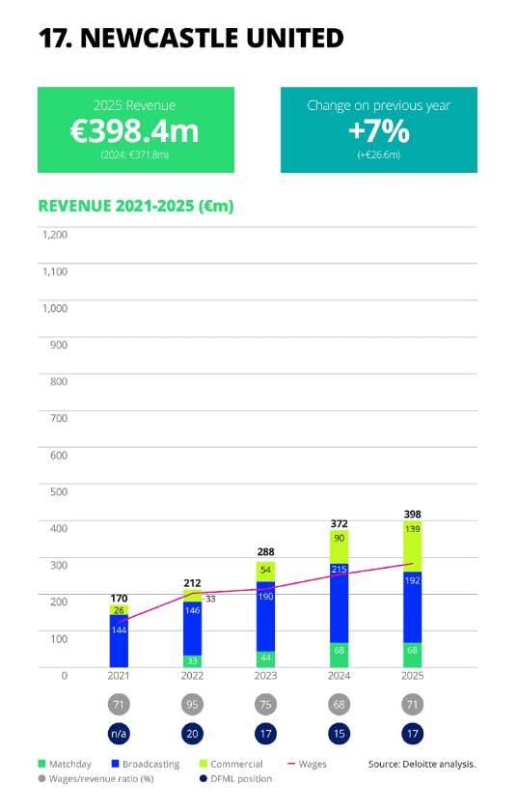Screen dimensions: 518x812
Task: Click the 2023 commercial bar segment 54
Action: (x=265, y=572)
